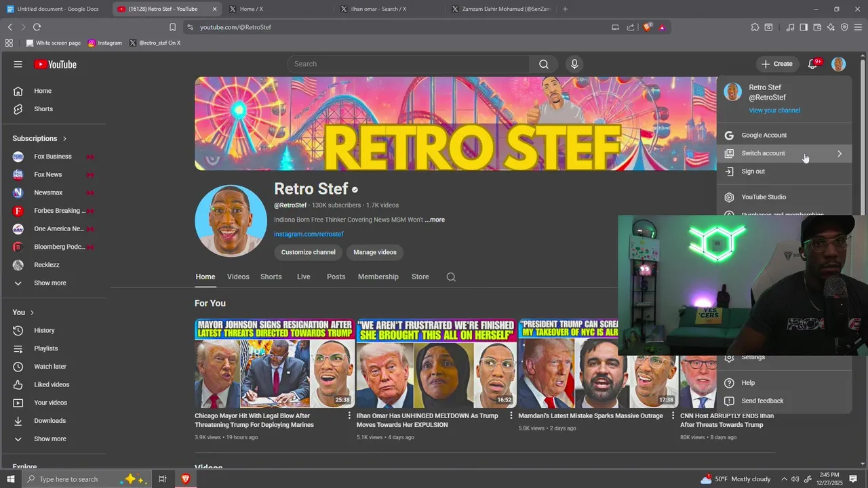
Task: Select Sign out in the account menu
Action: click(784, 171)
